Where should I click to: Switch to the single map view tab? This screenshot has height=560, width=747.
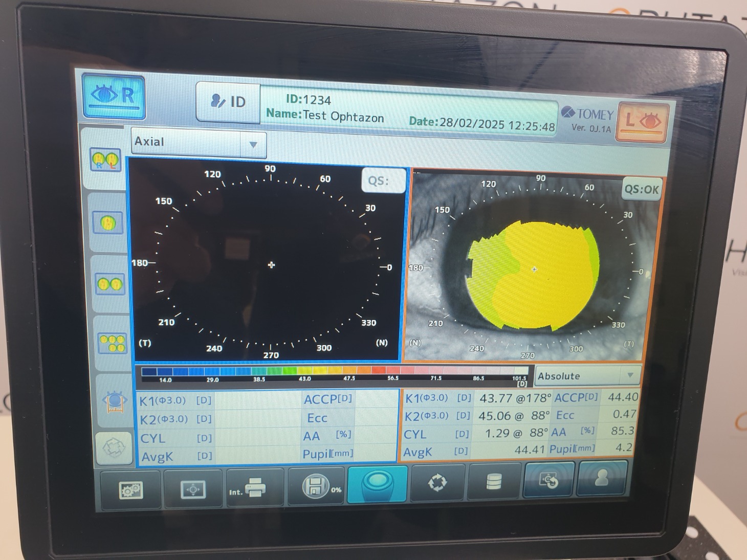pyautogui.click(x=108, y=223)
